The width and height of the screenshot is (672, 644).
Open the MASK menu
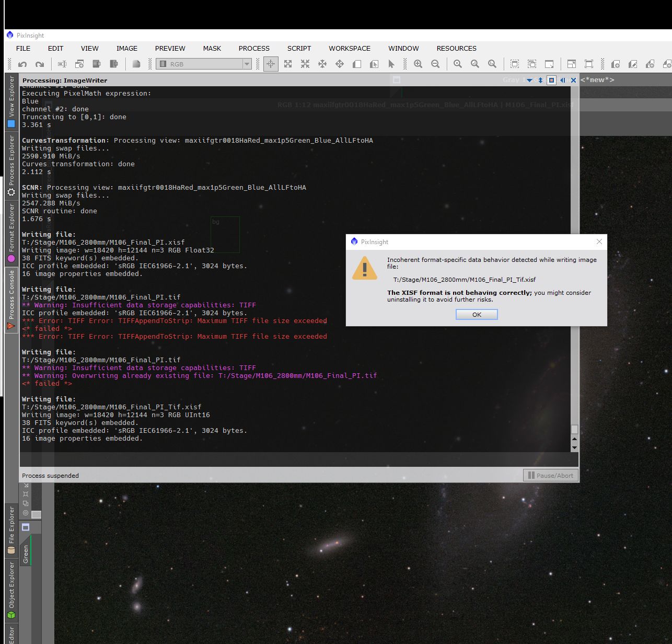tap(212, 48)
